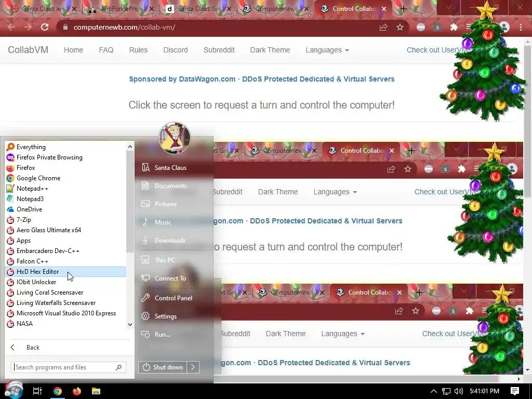
Task: Open Firefox from the taskbar
Action: click(x=77, y=391)
